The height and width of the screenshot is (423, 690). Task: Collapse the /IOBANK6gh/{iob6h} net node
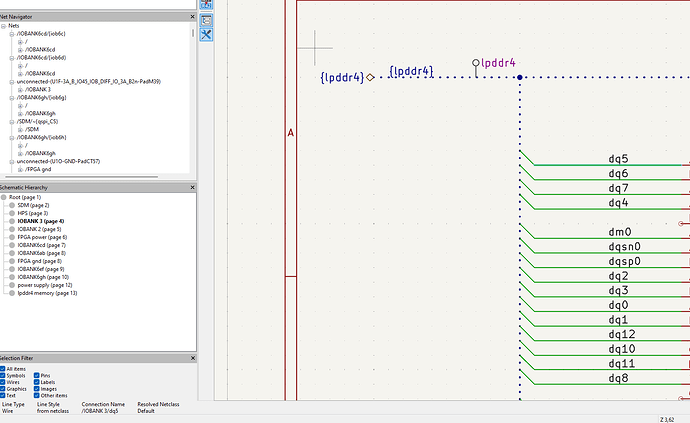click(12, 138)
